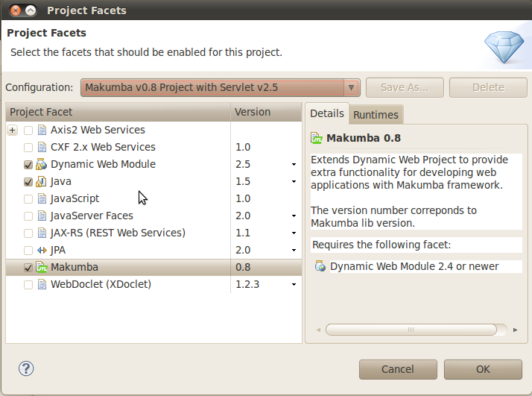This screenshot has width=532, height=396.
Task: Select the Details tab
Action: pyautogui.click(x=327, y=113)
